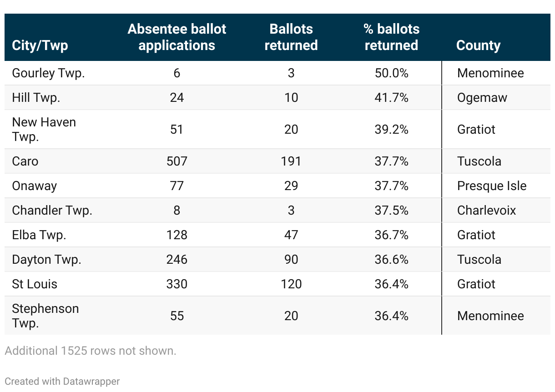Click the County column header
The image size is (555, 392).
[478, 45]
